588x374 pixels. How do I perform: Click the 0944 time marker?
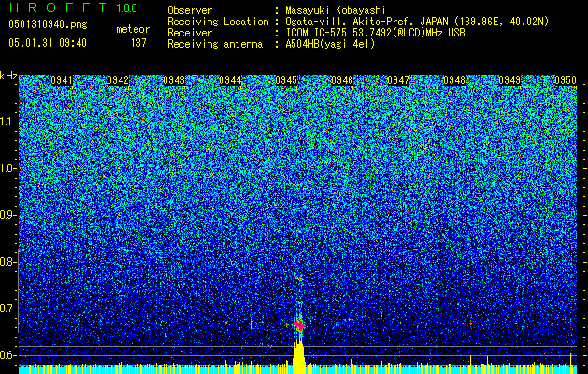click(x=230, y=80)
